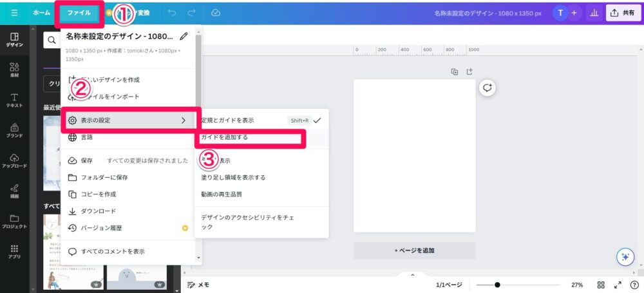Open the hamburger main menu
Image resolution: width=644 pixels, height=293 pixels.
(x=14, y=13)
